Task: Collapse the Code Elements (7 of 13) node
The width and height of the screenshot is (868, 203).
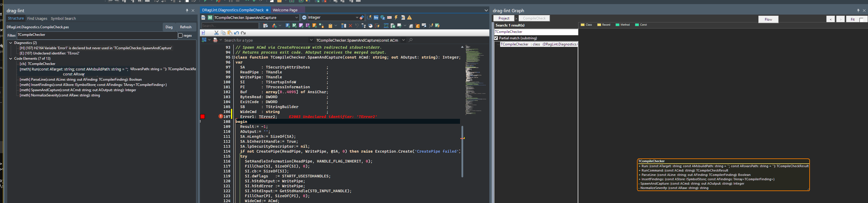Action: coord(10,59)
